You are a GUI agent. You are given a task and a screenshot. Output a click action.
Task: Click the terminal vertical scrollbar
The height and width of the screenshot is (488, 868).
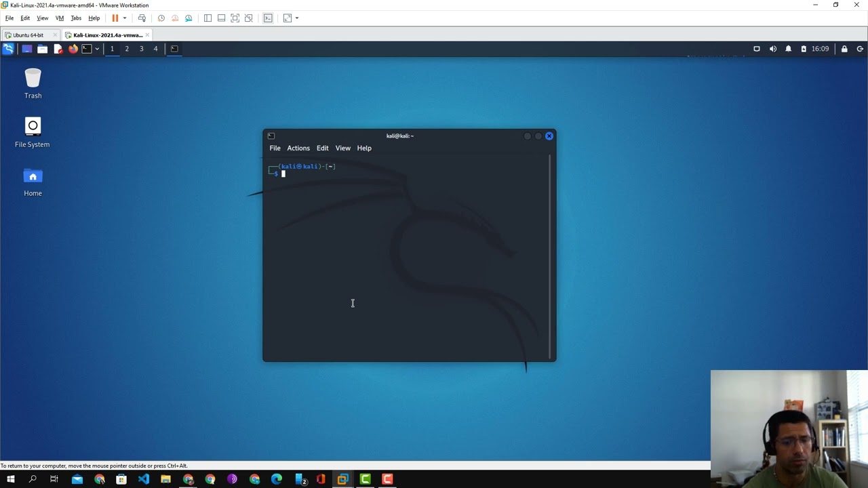(550, 256)
